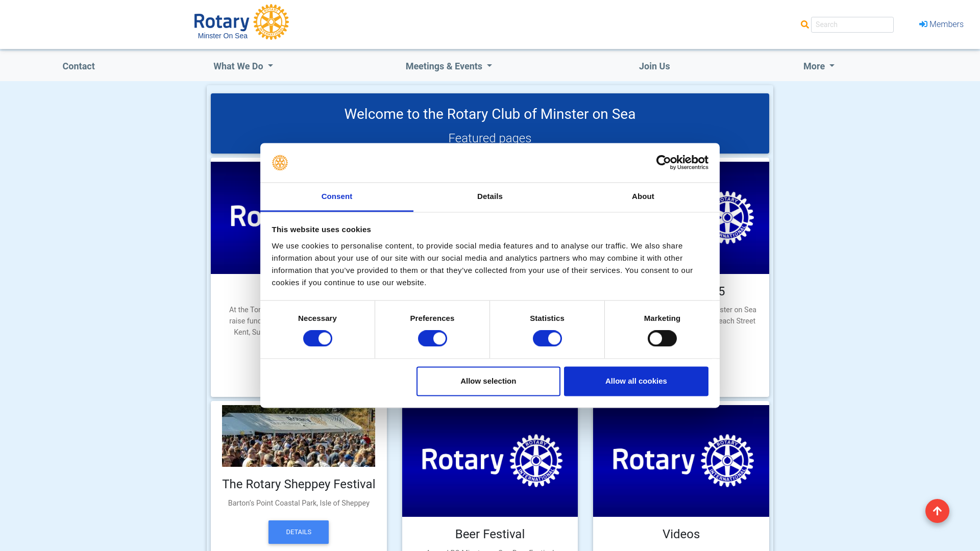Click DETAILS button under Rotary Sheppey Festival
This screenshot has height=551, width=980.
tap(299, 532)
